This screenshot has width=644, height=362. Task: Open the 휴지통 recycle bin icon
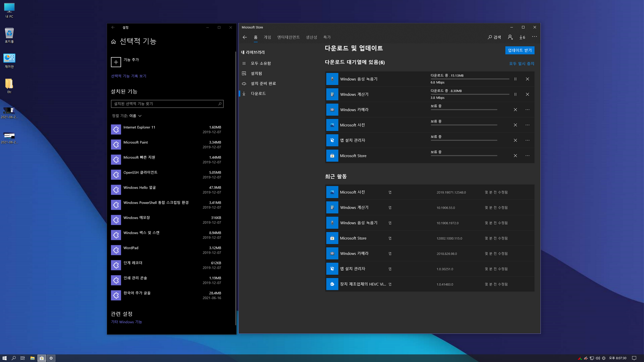9,36
